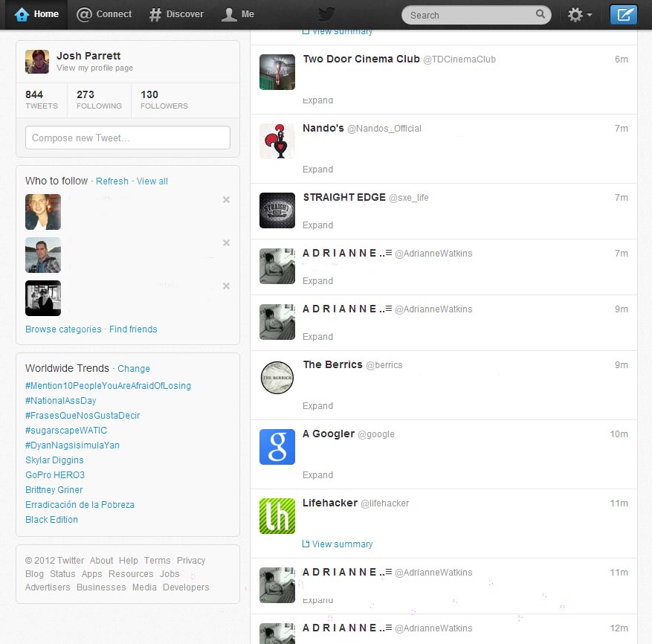
Task: Open trend #Mention10PeopleYouAreAfraidOfLosing
Action: pyautogui.click(x=108, y=386)
